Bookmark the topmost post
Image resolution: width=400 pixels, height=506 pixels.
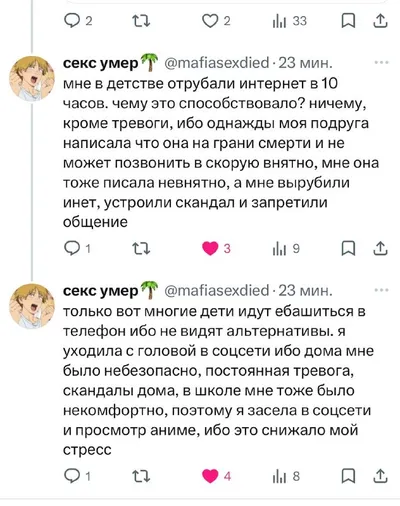pyautogui.click(x=348, y=21)
